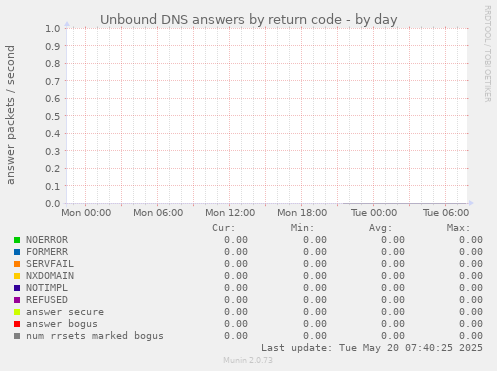This screenshot has height=371, width=497.
Task: Select the answer bogus legend label
Action: (x=62, y=324)
